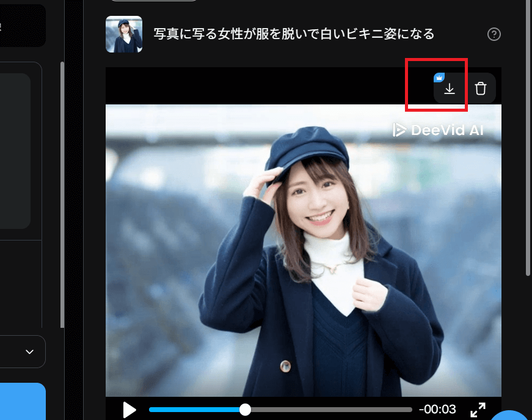The image size is (532, 420).
Task: Download the generated video
Action: (x=450, y=88)
